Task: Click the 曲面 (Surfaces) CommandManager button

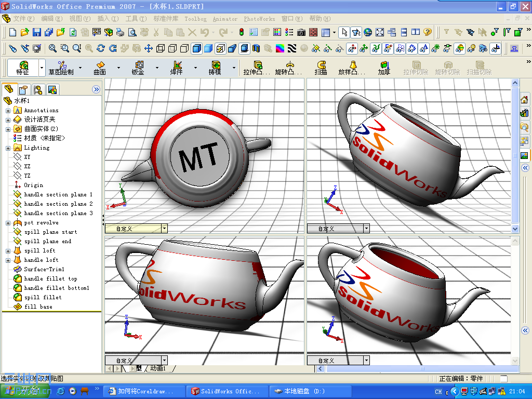Action: (x=99, y=68)
